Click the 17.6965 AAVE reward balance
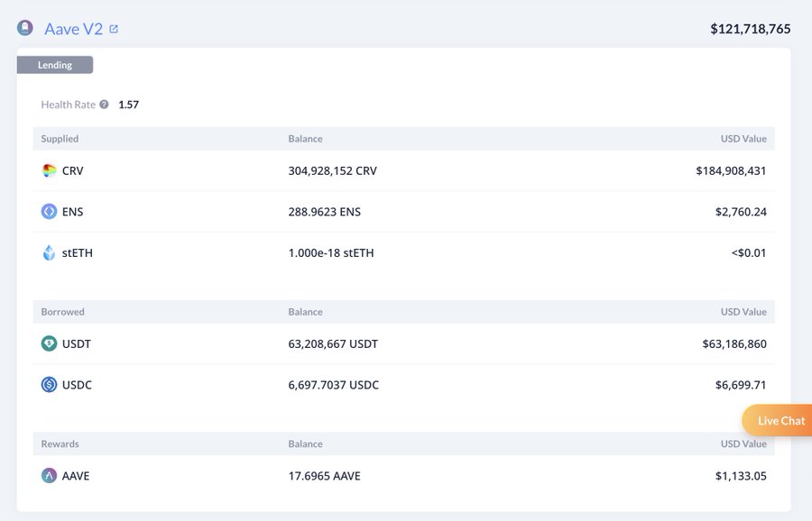812x521 pixels. pos(324,475)
